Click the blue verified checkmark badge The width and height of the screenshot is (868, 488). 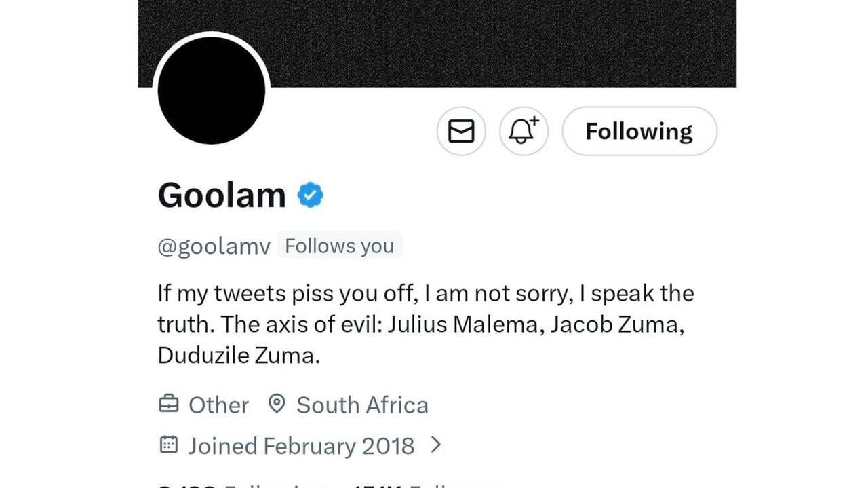pos(310,195)
